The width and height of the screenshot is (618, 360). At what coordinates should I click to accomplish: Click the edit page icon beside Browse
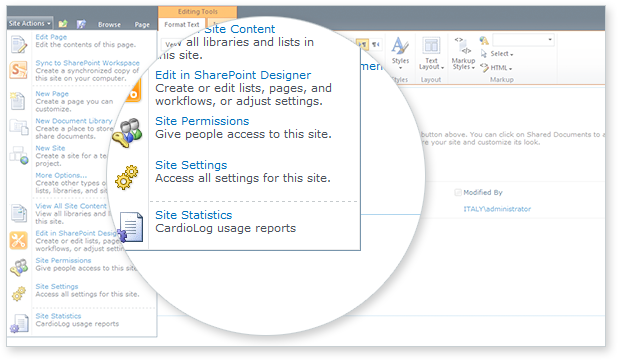click(81, 24)
